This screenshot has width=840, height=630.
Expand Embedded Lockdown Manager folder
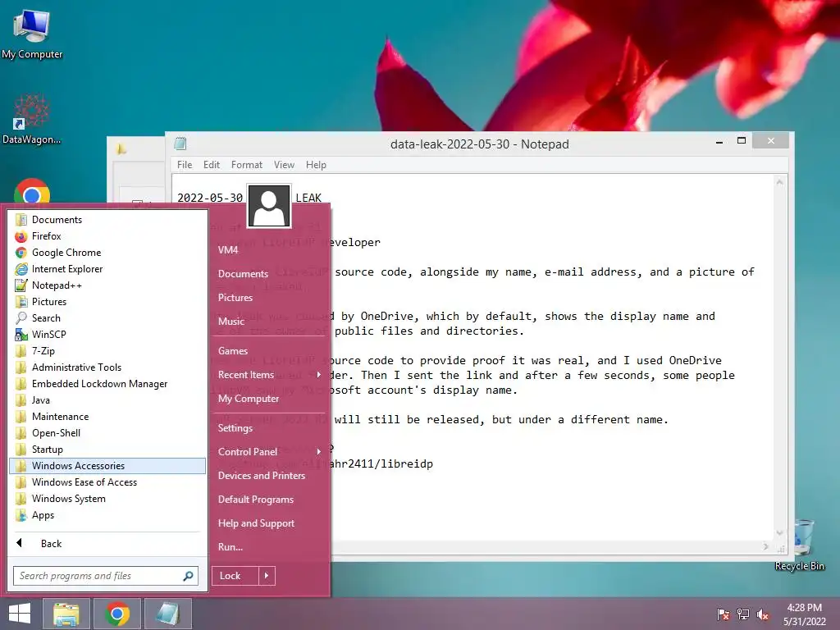(x=107, y=384)
